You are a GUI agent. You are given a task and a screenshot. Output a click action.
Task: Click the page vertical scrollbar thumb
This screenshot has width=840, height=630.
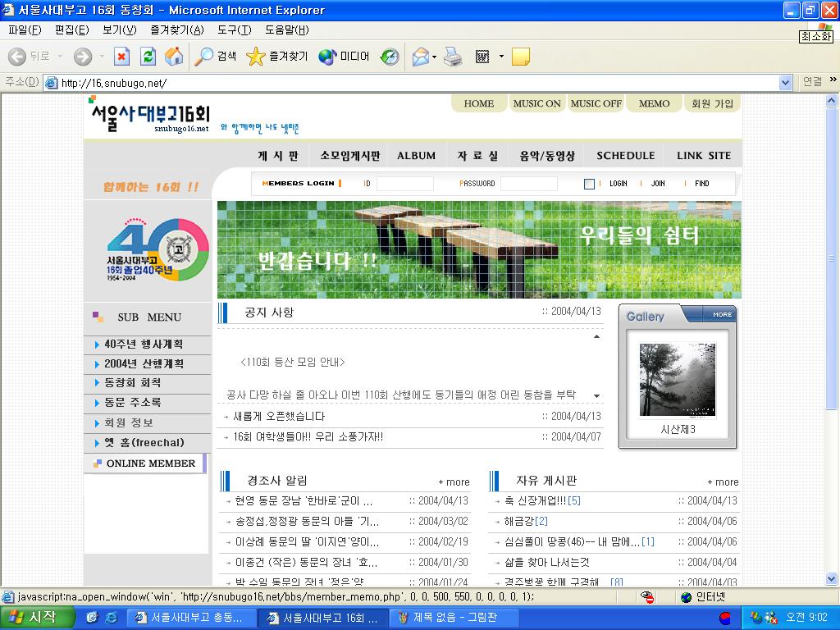click(832, 258)
